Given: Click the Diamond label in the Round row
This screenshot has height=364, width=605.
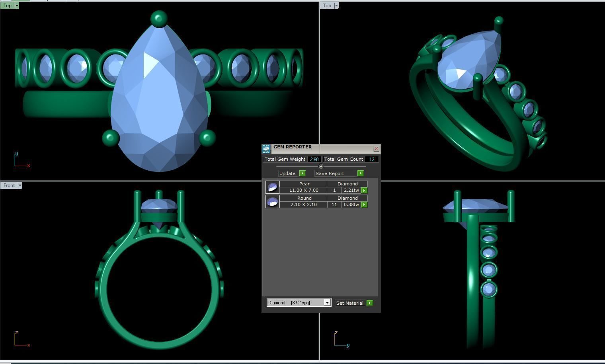Looking at the screenshot, I should (x=347, y=198).
